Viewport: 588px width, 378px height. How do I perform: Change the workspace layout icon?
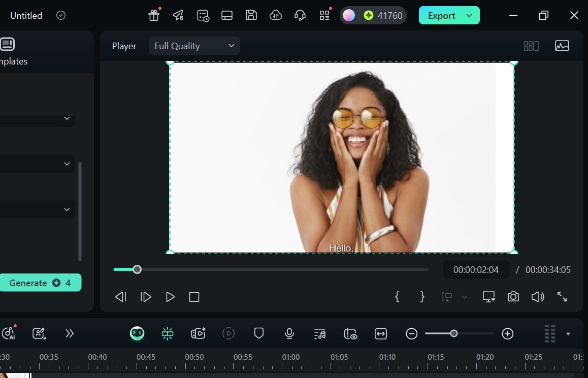point(227,15)
